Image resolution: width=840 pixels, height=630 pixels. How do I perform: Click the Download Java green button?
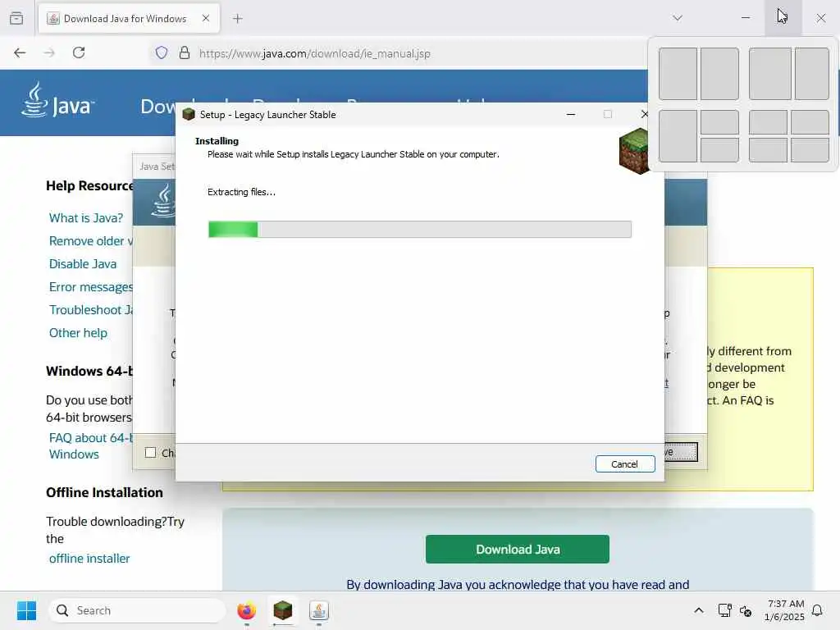coord(518,549)
